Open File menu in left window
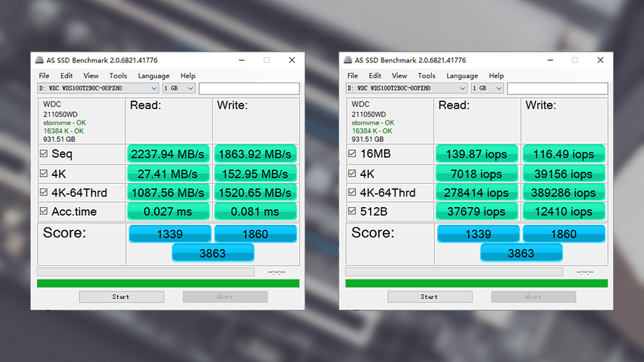Screen dimensions: 644x362 click(x=44, y=75)
